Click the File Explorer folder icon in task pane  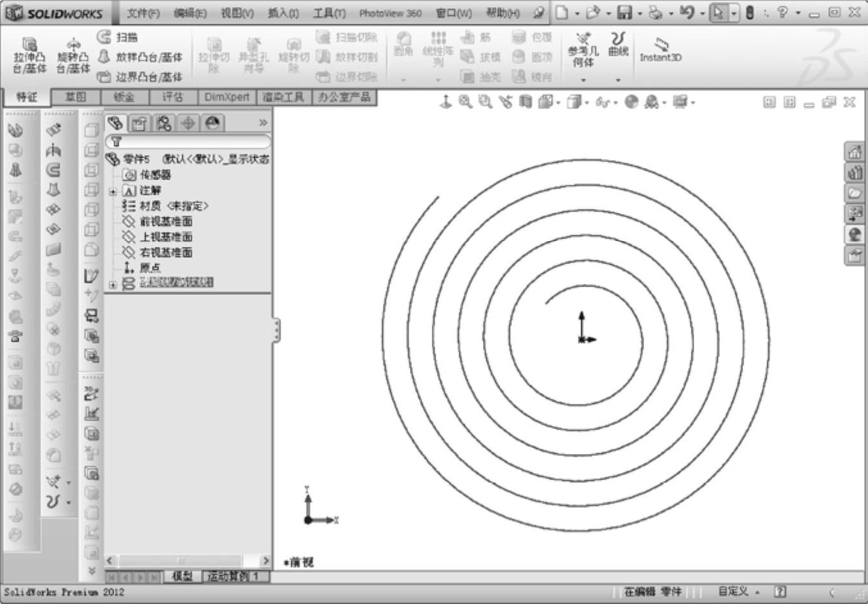pyautogui.click(x=854, y=194)
